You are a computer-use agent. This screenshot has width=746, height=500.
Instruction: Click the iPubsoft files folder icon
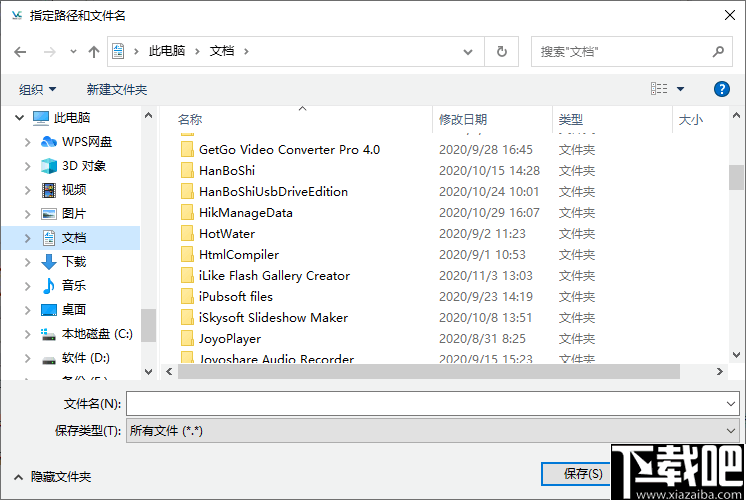(x=187, y=296)
